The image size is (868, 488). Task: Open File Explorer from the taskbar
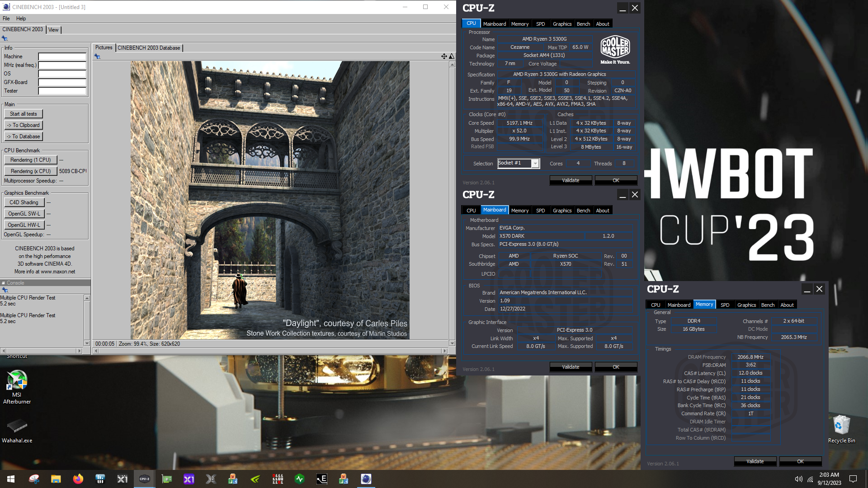point(56,479)
